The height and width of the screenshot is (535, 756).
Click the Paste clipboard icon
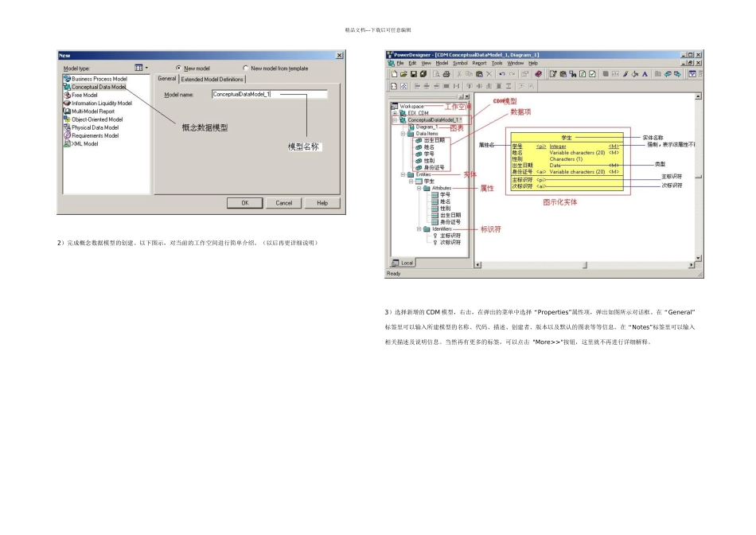(479, 74)
